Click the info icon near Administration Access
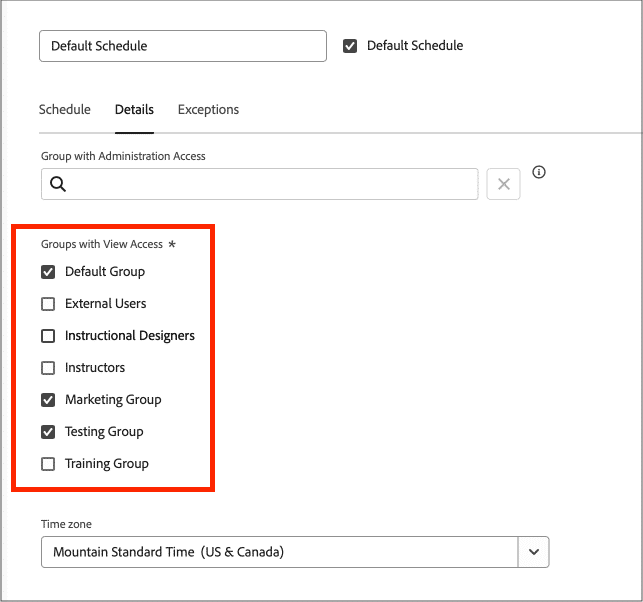 tap(539, 172)
